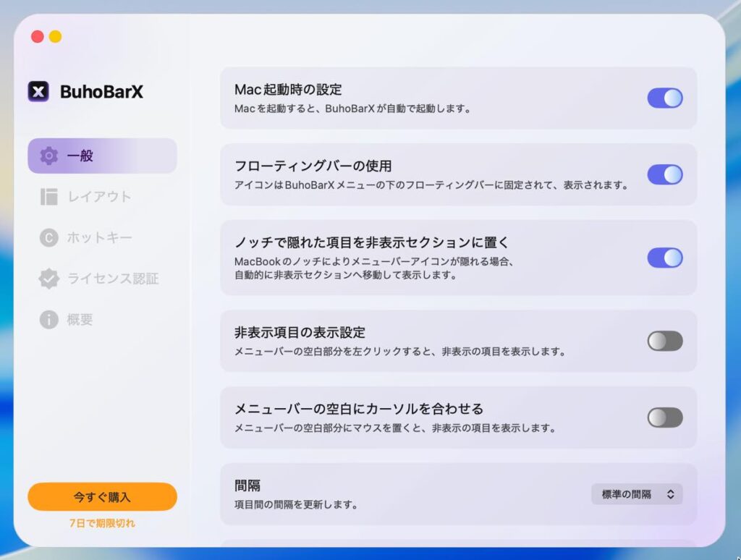Image resolution: width=741 pixels, height=560 pixels.
Task: Enable メニューバーの空白にカーソルを合わせる toggle
Action: pyautogui.click(x=664, y=417)
